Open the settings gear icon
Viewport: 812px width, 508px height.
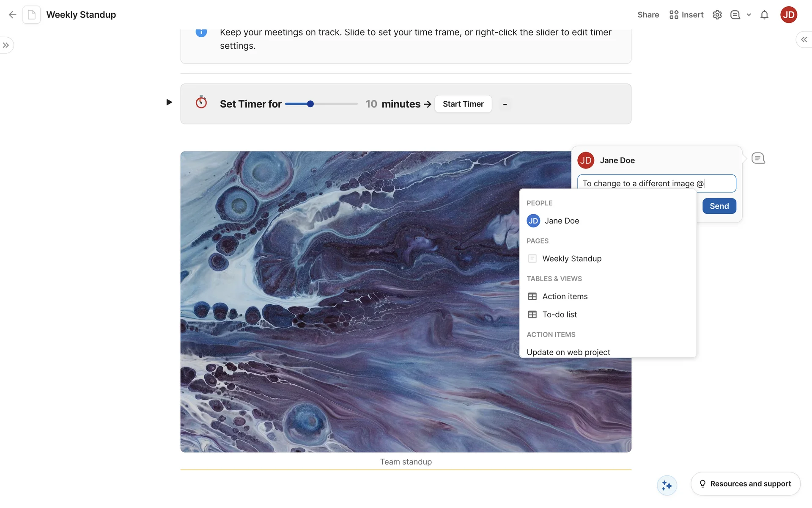717,15
